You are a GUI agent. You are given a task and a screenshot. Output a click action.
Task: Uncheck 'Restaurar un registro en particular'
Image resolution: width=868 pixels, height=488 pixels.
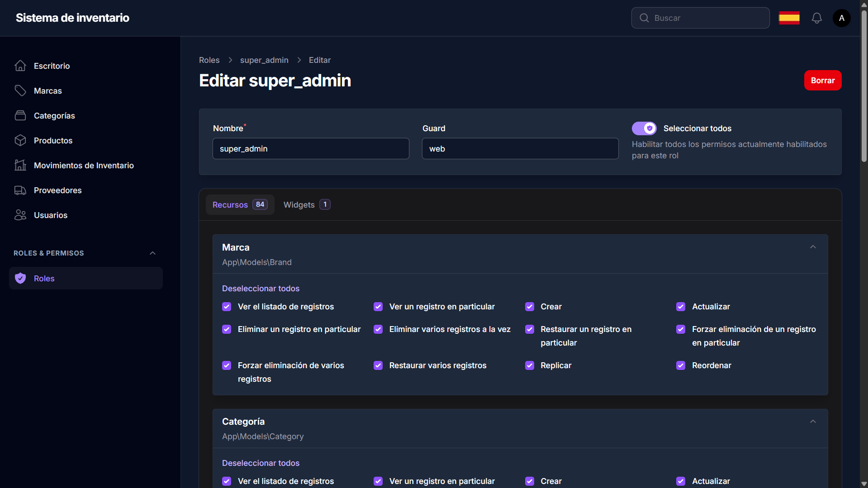[x=530, y=329]
